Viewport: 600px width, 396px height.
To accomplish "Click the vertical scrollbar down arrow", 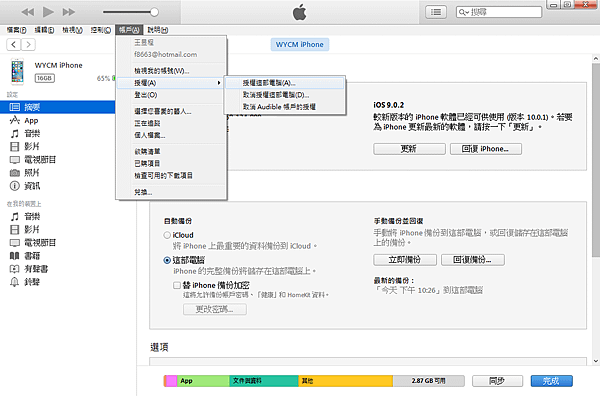I will (596, 361).
